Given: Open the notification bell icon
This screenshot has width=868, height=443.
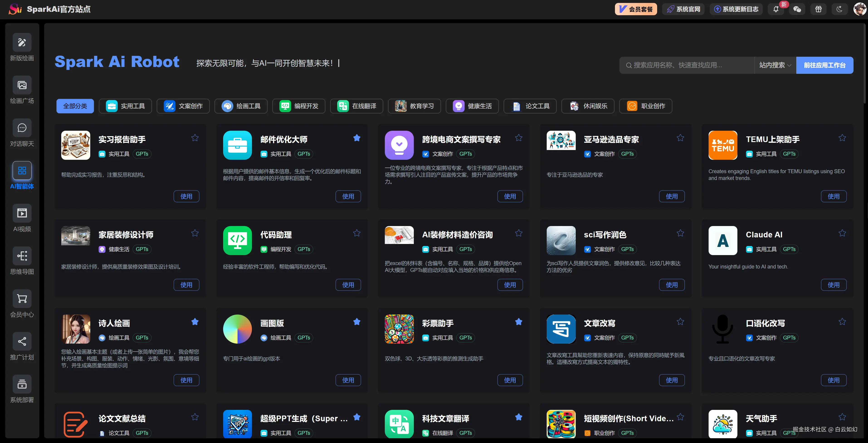Looking at the screenshot, I should tap(776, 9).
